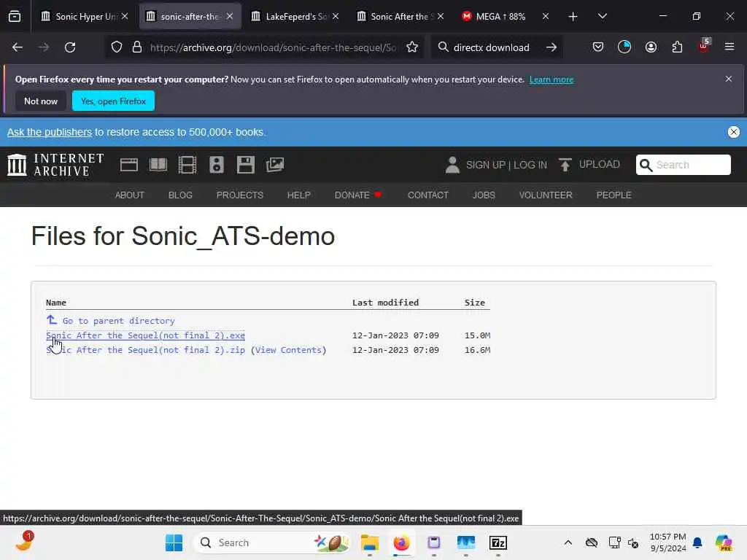Close the sonic-after-the-sequel tab
This screenshot has width=747, height=560.
[230, 17]
